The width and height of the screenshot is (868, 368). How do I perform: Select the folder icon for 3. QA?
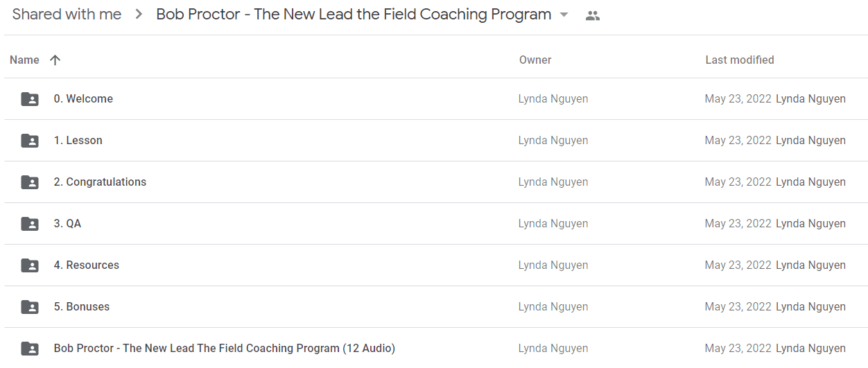pos(30,224)
